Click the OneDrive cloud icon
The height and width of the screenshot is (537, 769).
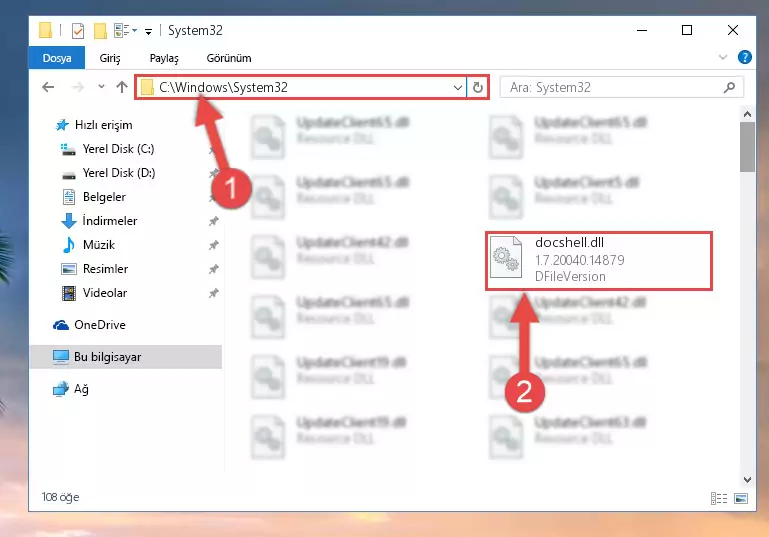60,325
